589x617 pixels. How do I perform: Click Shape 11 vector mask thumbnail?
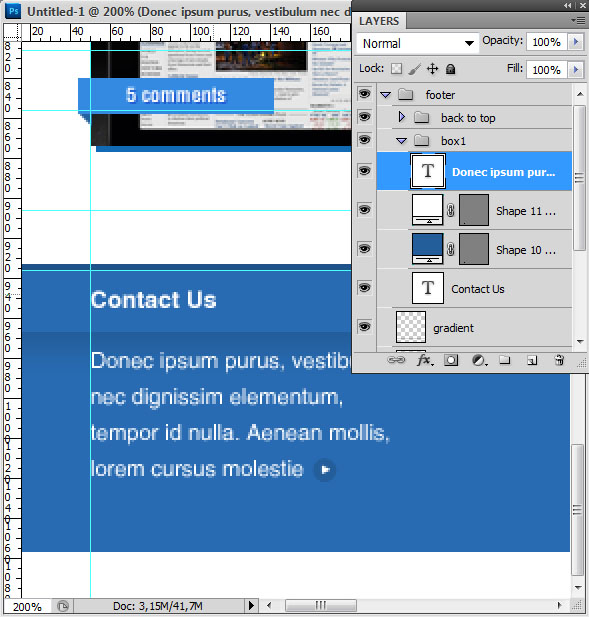click(x=474, y=210)
